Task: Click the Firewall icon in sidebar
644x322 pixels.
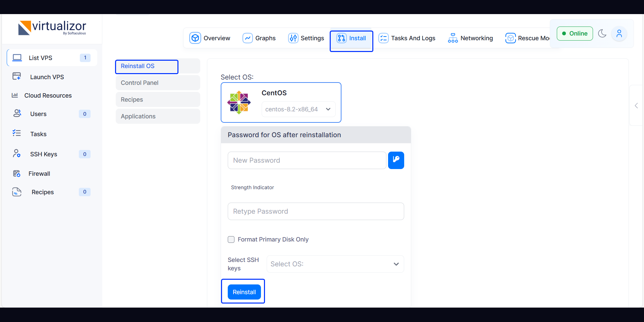Action: [17, 173]
